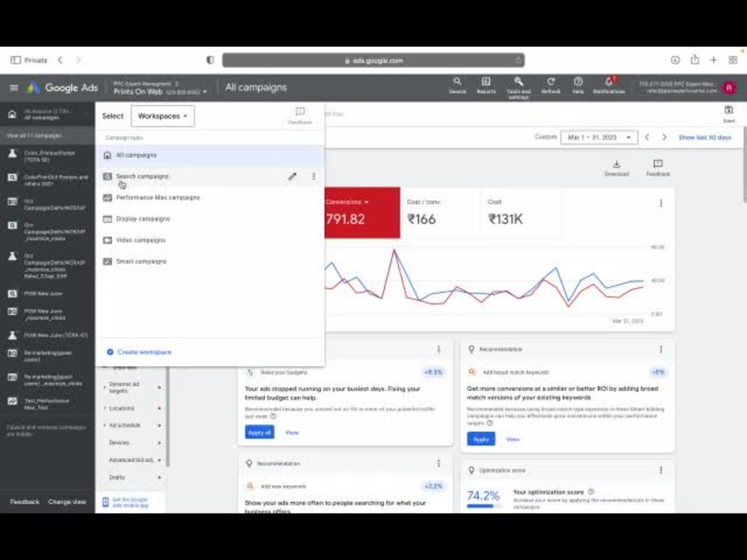Viewport: 747px width, 560px height.
Task: Select Smart campaigns workspace
Action: 210,261
